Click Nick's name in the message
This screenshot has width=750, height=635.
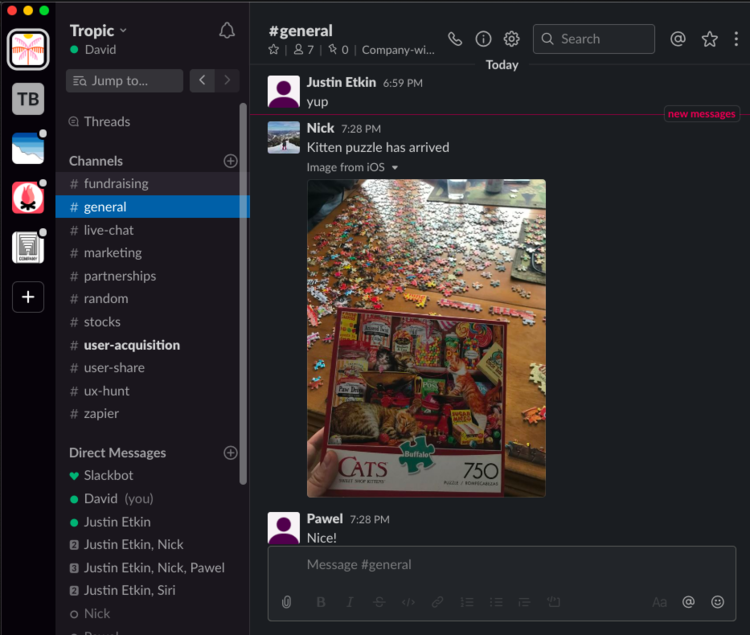coord(320,128)
